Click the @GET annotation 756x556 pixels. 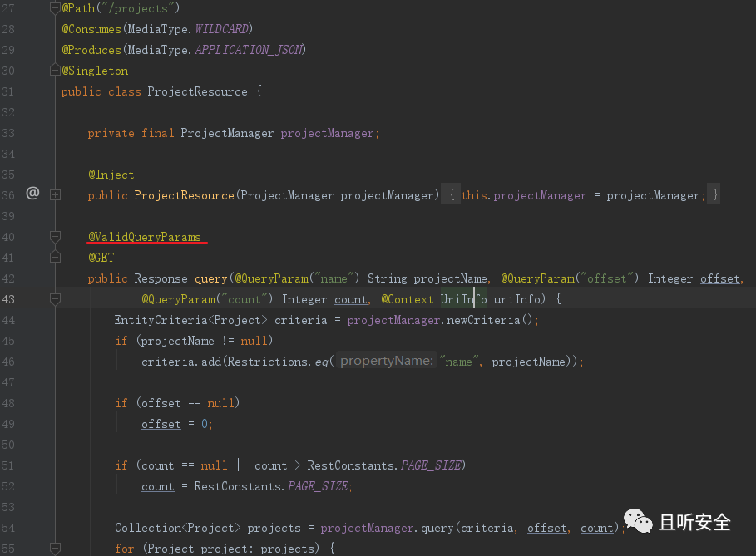101,258
